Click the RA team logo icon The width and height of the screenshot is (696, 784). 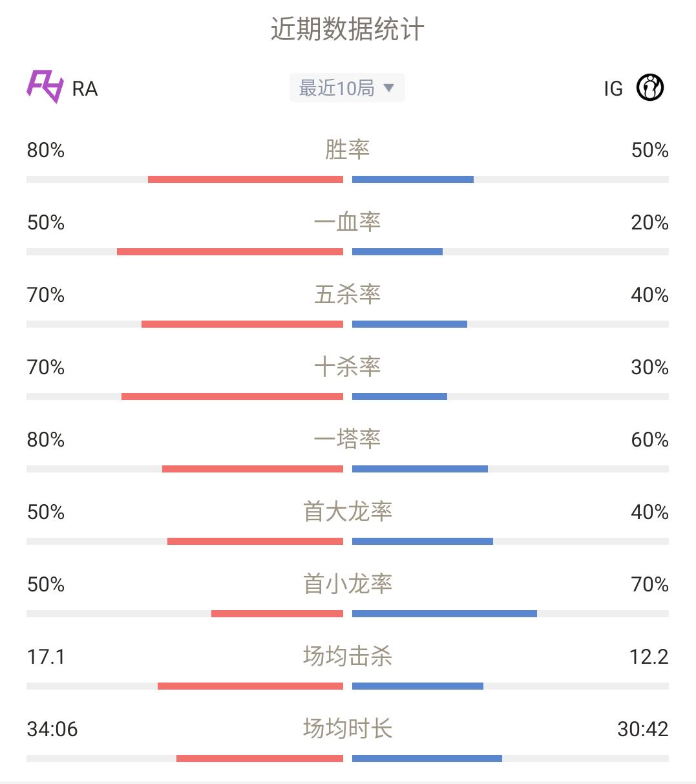tap(45, 87)
